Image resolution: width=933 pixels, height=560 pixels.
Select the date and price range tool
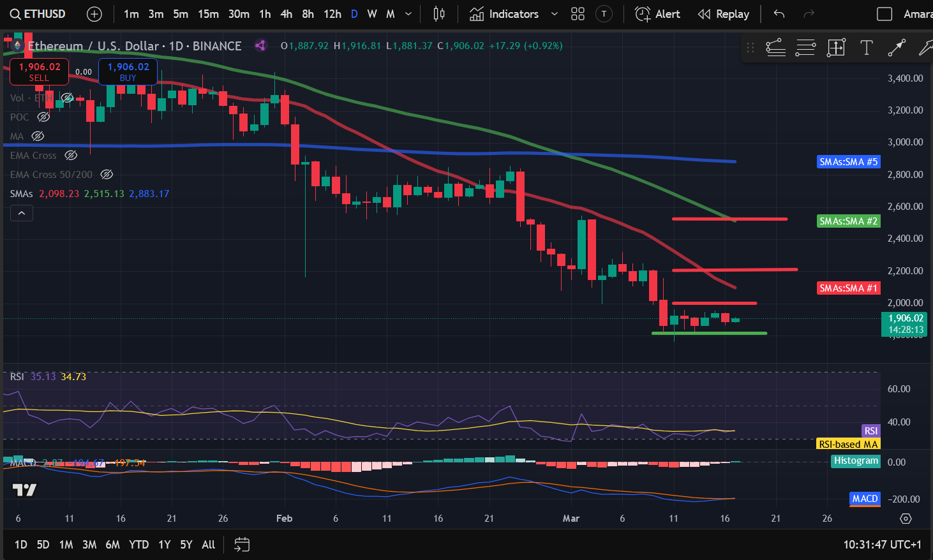point(836,47)
